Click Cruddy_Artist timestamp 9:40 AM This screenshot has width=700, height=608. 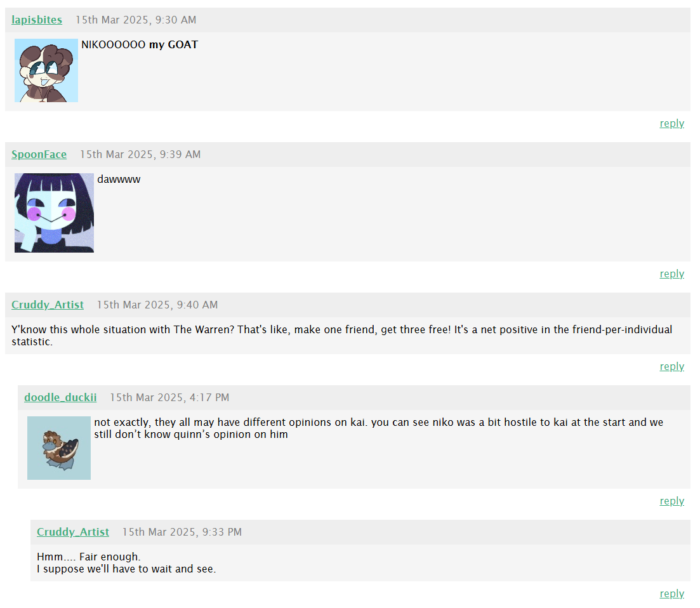[157, 305]
